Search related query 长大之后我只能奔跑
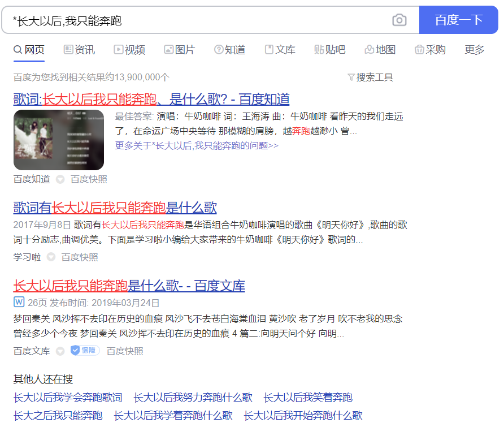Viewport: 504px width, 427px height. click(58, 416)
